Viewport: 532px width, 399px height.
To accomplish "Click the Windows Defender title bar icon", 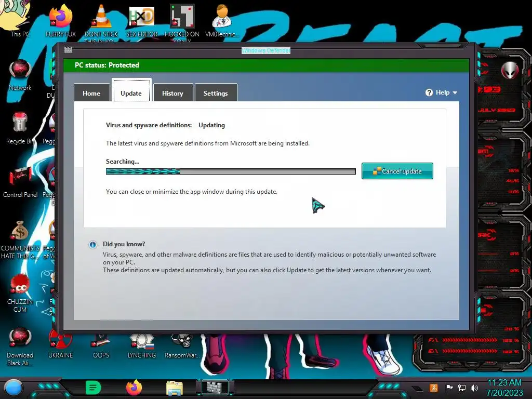I will [68, 50].
